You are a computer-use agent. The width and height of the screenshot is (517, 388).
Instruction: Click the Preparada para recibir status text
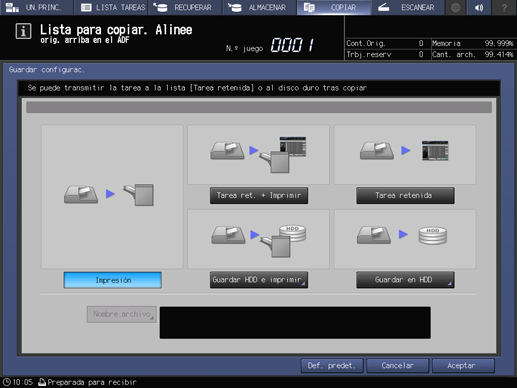(92, 382)
